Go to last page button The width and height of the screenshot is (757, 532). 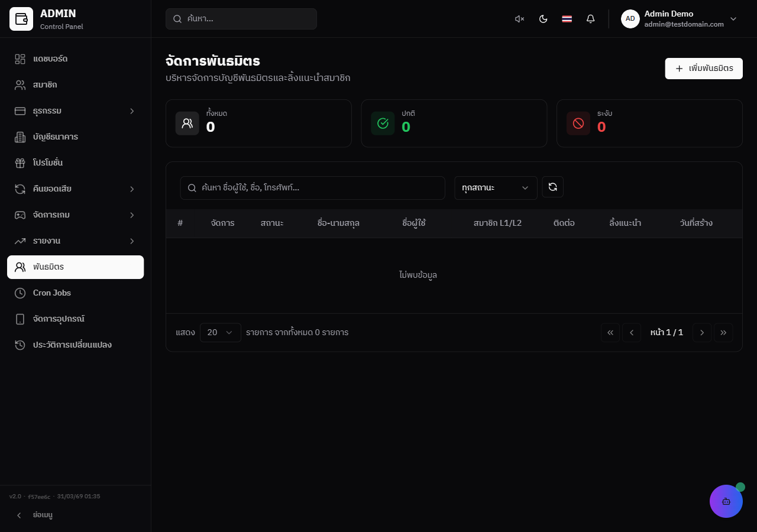pyautogui.click(x=723, y=333)
